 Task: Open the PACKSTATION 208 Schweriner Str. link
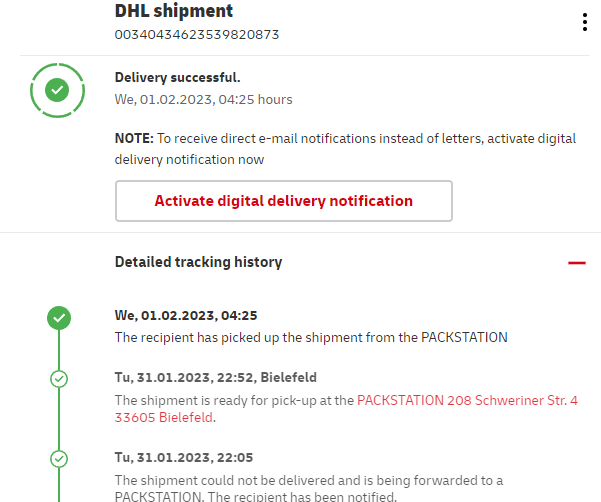pos(467,400)
